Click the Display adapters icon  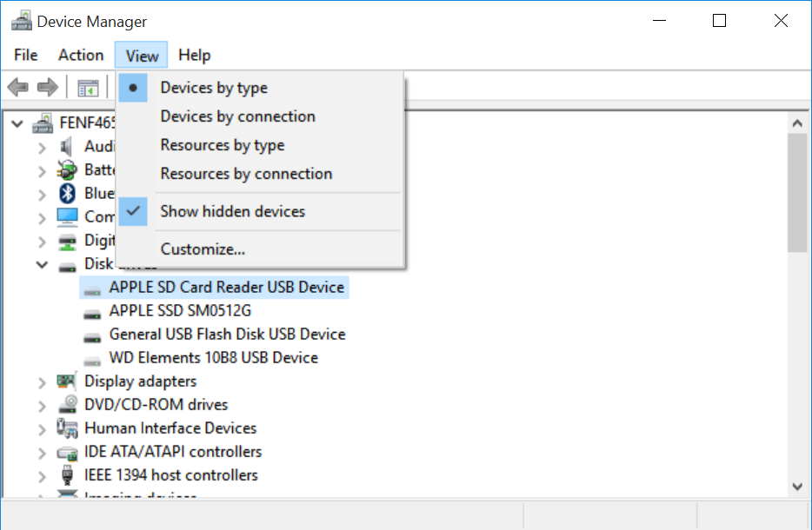coord(67,381)
